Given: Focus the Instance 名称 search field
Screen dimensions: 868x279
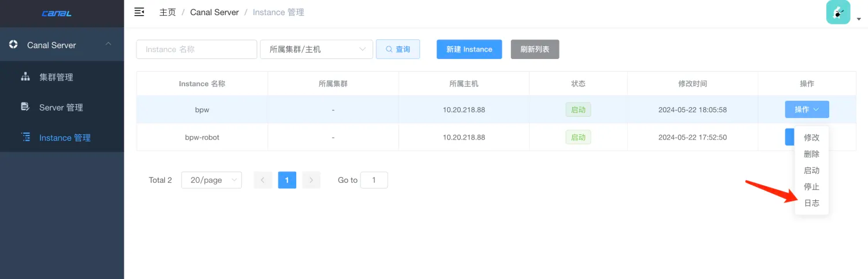Looking at the screenshot, I should (x=197, y=49).
